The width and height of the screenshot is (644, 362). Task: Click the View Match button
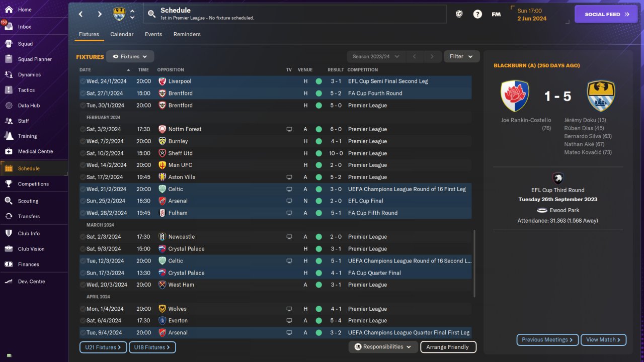[x=603, y=340]
